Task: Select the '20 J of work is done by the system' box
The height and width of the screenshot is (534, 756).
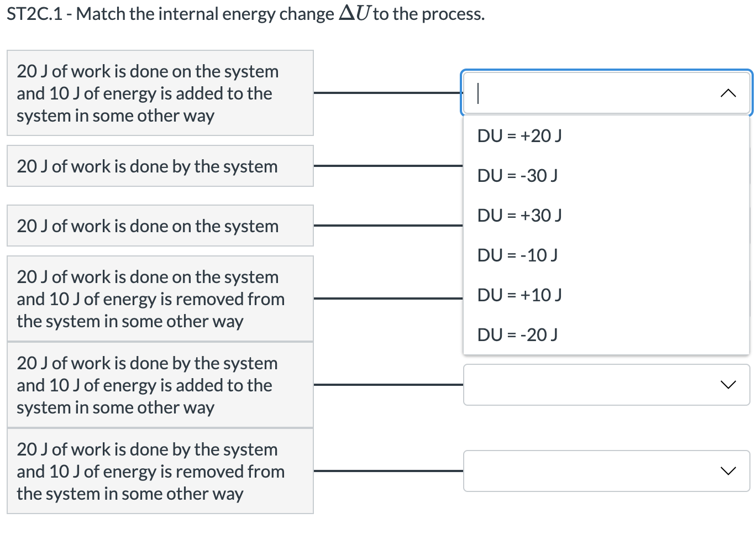Action: pyautogui.click(x=160, y=166)
